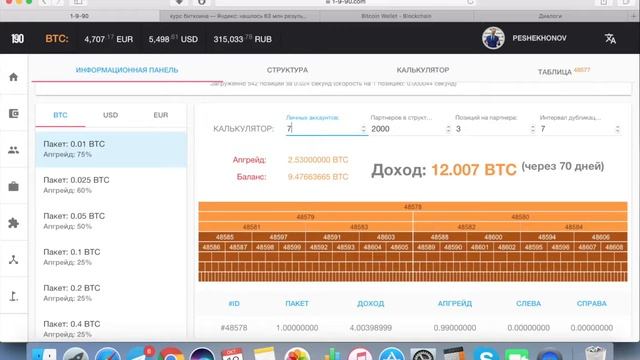Open the App Store from the Dock

click(391, 354)
